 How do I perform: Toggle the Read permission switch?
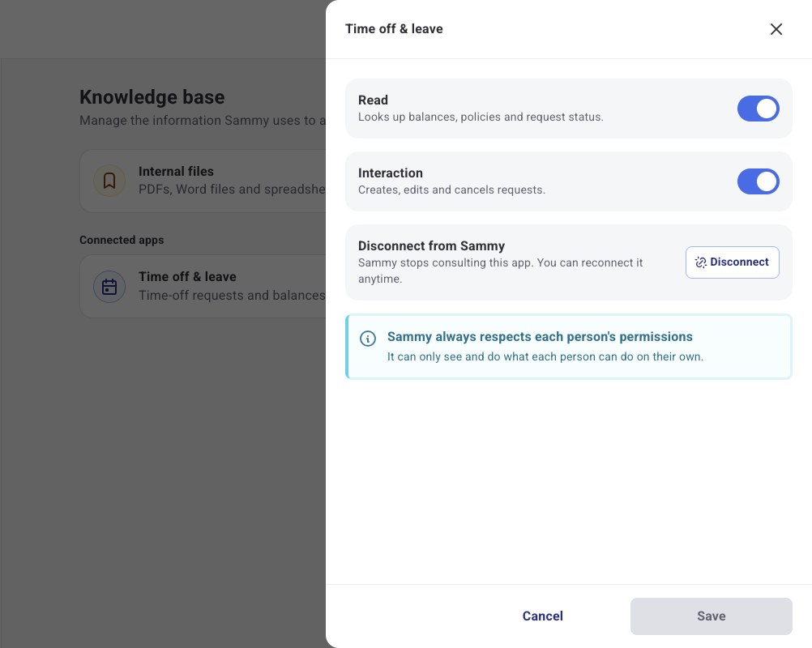759,109
